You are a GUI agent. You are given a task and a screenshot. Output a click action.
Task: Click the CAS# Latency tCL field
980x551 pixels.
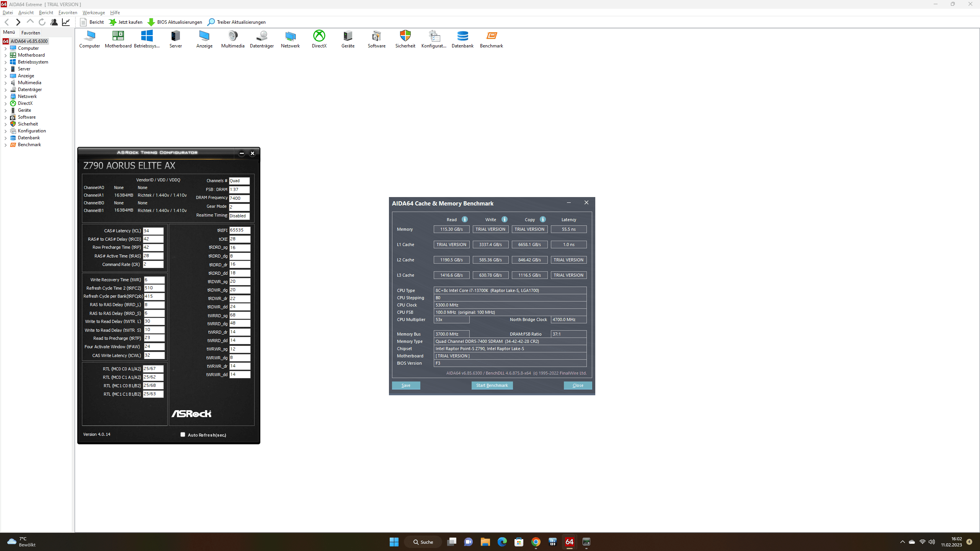153,231
